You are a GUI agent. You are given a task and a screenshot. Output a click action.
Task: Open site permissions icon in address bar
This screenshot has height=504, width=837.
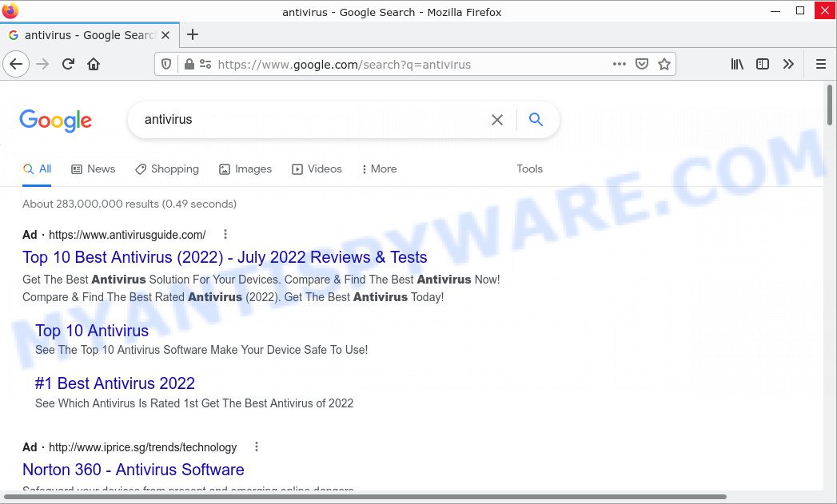pos(205,65)
